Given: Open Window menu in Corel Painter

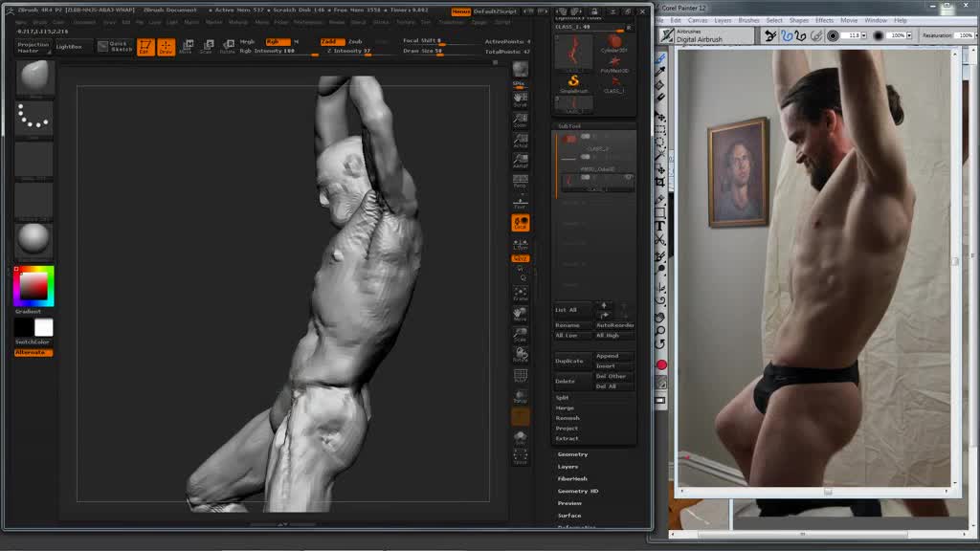Looking at the screenshot, I should 875,21.
